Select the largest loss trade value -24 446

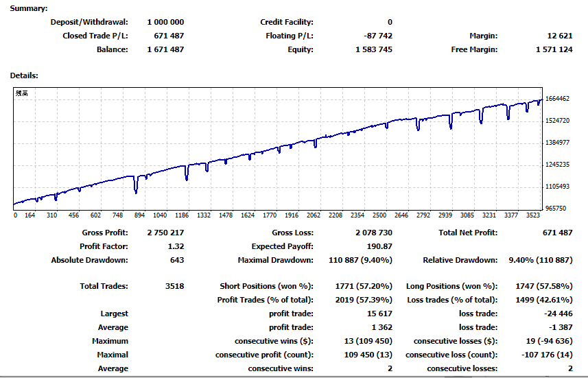click(558, 314)
